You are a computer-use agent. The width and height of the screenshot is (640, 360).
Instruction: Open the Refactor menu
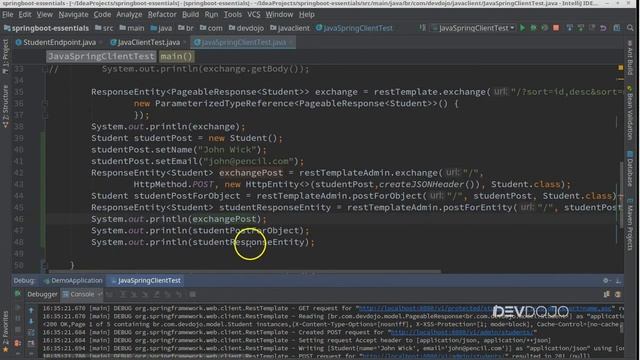point(162,14)
